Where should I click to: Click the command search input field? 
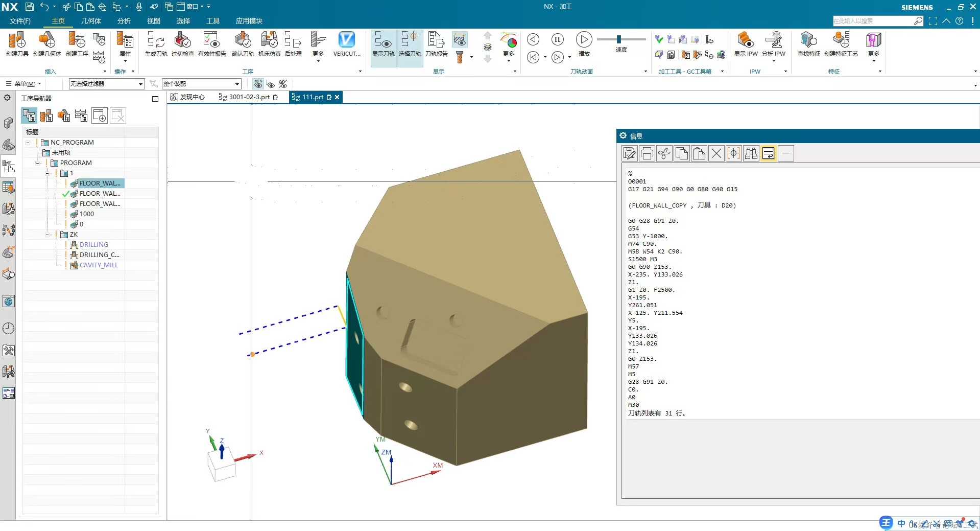pyautogui.click(x=873, y=21)
